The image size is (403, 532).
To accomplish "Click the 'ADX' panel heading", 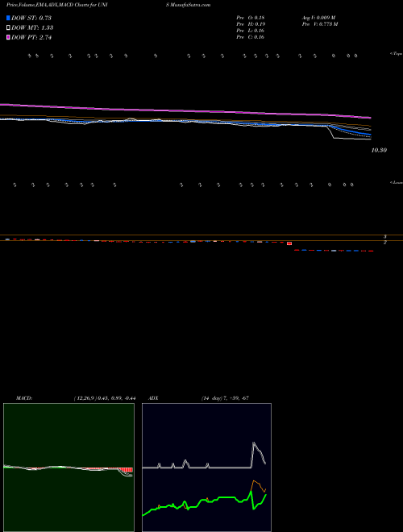I will [153, 398].
